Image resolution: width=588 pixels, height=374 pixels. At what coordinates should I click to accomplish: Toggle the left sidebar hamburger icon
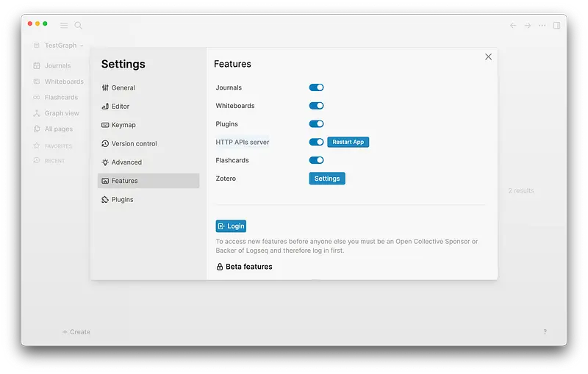(64, 25)
